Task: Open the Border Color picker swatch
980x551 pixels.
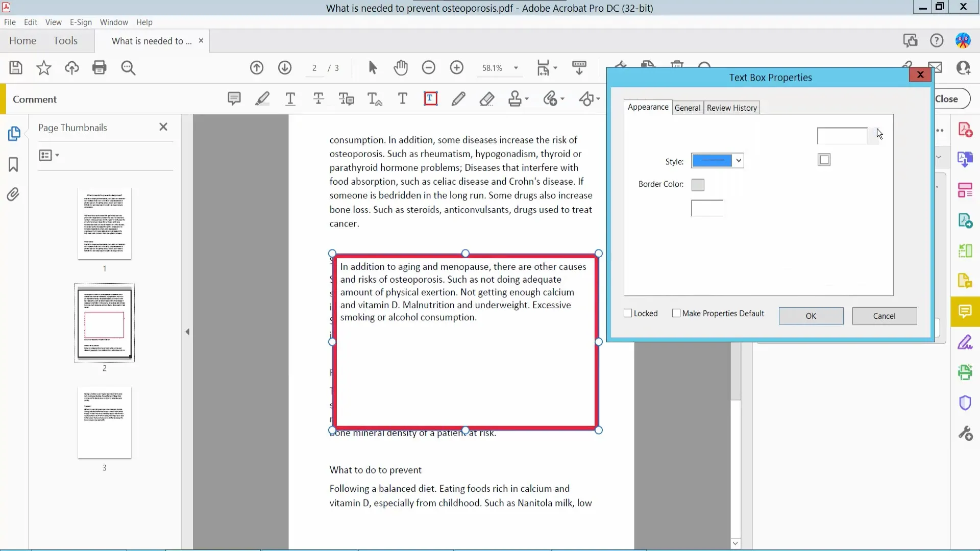Action: (698, 185)
